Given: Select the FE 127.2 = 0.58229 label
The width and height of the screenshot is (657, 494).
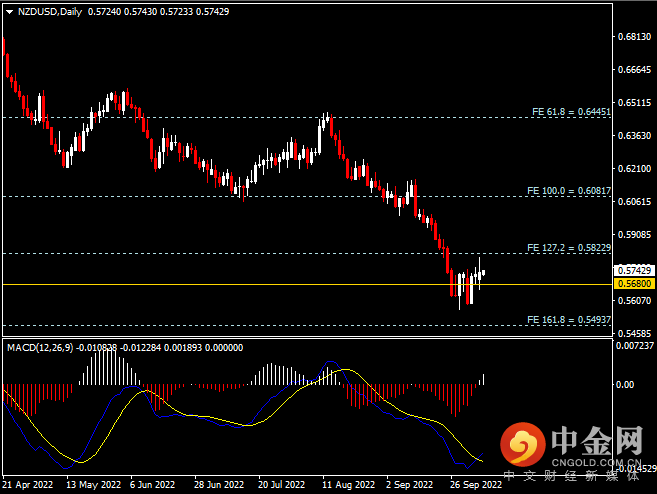Looking at the screenshot, I should tap(569, 248).
